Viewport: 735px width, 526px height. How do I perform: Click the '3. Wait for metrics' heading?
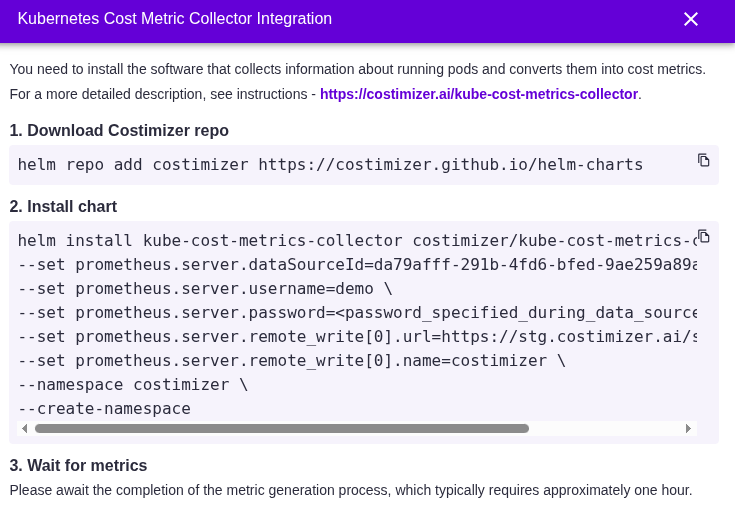pyautogui.click(x=78, y=466)
